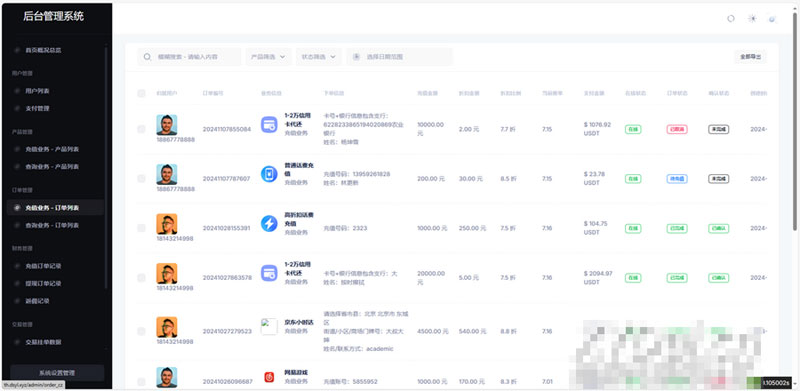The image size is (800, 391).
Task: Click the 普通话费充值 product name
Action: tap(299, 169)
